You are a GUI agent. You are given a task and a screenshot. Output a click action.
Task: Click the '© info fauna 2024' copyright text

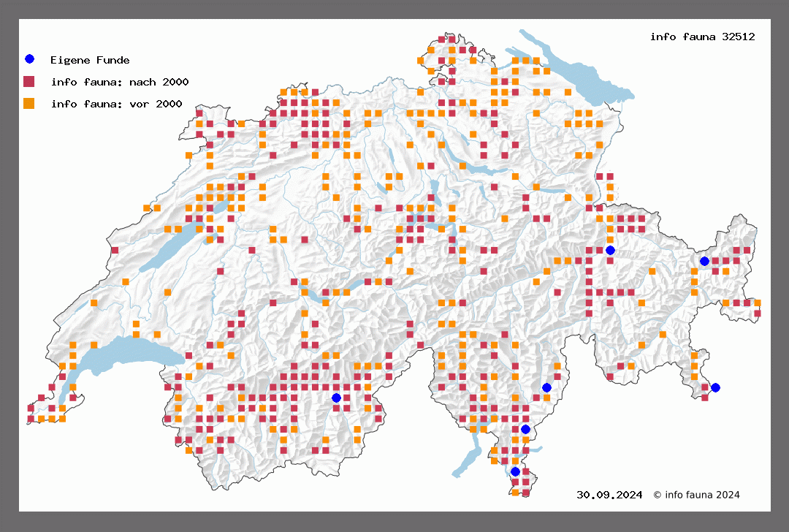point(696,495)
